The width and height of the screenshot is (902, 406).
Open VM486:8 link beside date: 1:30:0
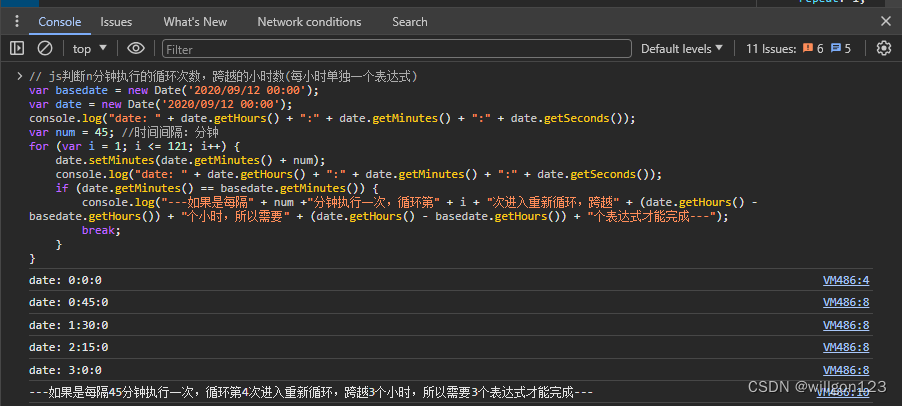pyautogui.click(x=846, y=325)
